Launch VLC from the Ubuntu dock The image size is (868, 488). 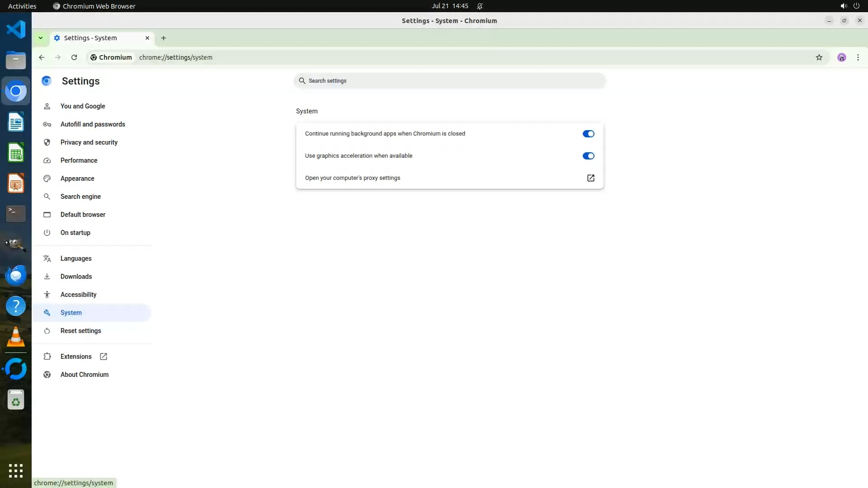16,337
